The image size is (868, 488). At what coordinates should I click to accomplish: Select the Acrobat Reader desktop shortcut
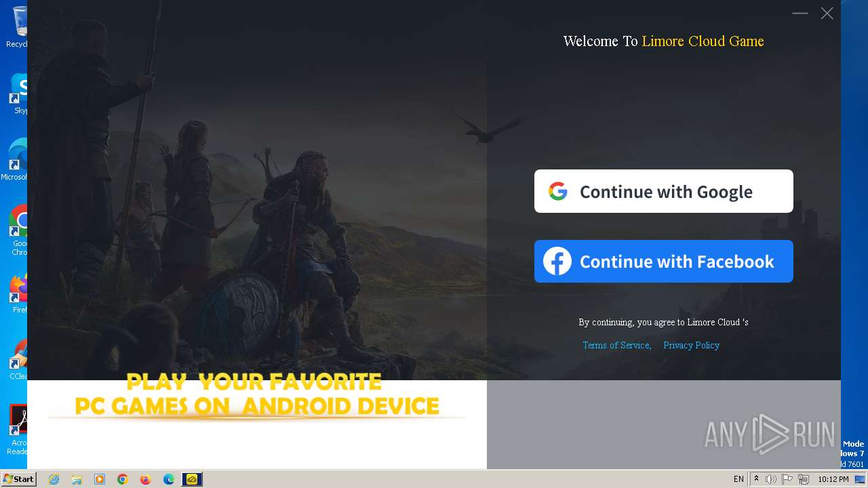pyautogui.click(x=18, y=430)
